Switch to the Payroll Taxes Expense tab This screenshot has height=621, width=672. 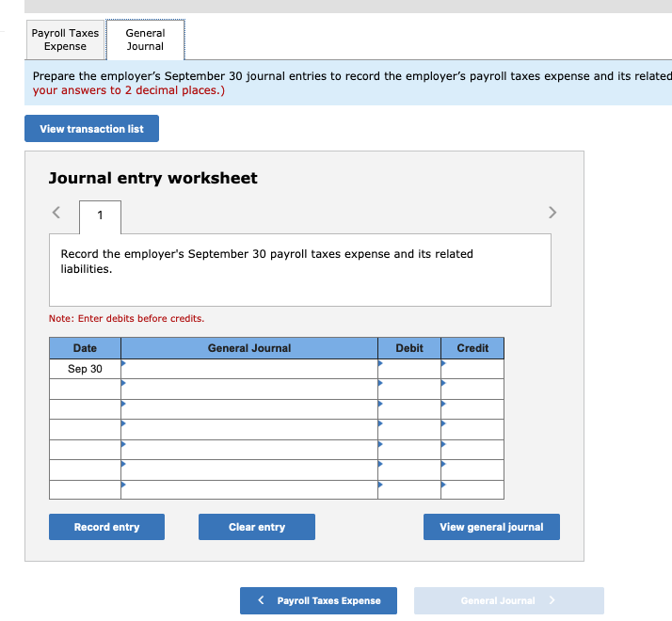click(x=65, y=40)
